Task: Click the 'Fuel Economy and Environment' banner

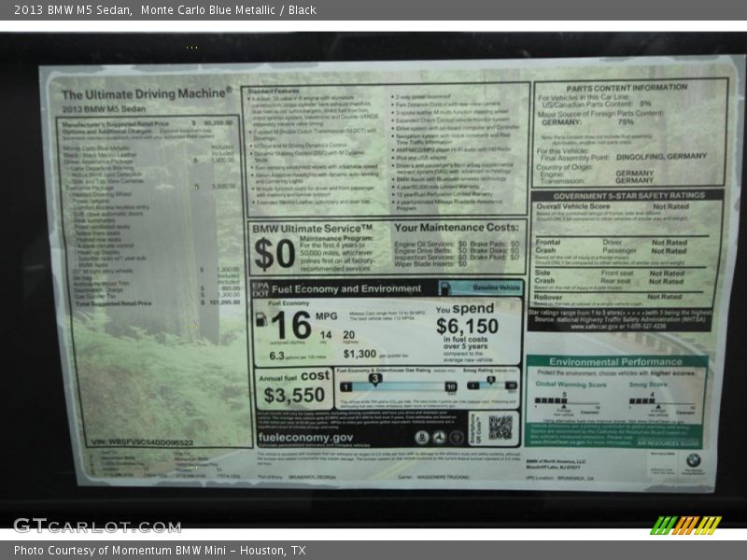Action: coord(345,289)
